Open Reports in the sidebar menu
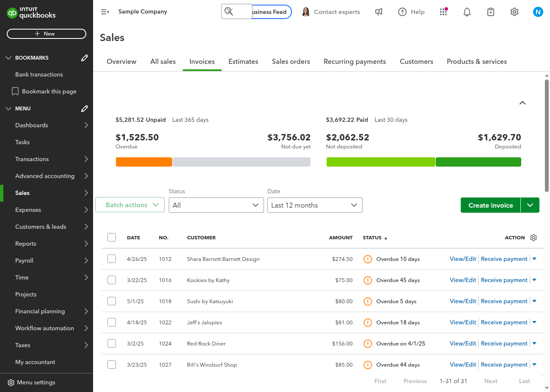 click(x=26, y=244)
